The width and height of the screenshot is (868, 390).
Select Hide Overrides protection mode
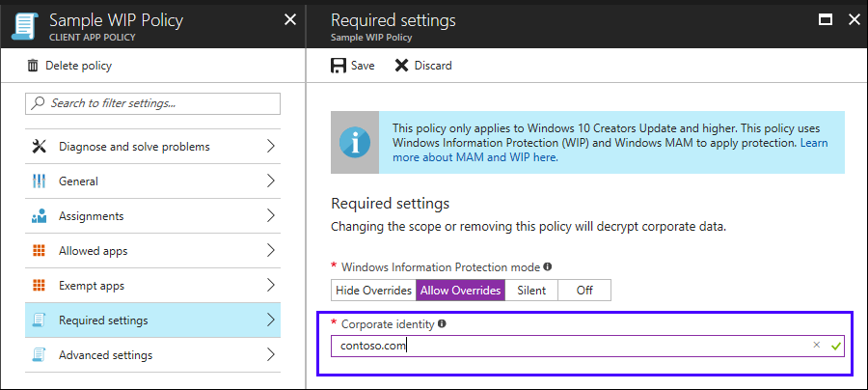[x=373, y=291]
